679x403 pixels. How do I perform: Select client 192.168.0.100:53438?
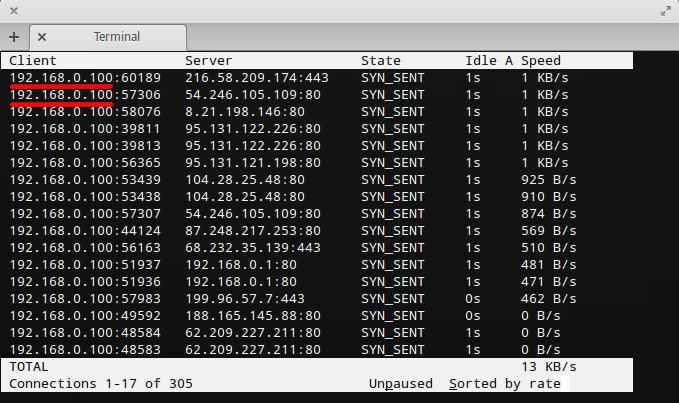85,197
